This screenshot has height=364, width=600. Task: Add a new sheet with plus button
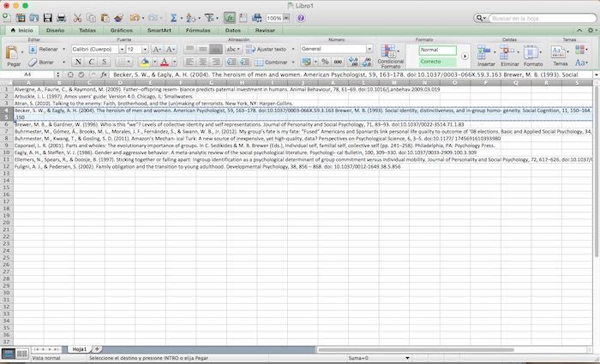click(97, 349)
